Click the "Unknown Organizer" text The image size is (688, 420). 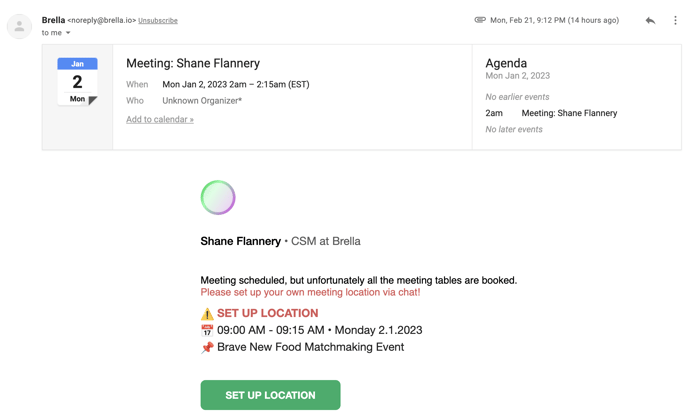(x=202, y=101)
